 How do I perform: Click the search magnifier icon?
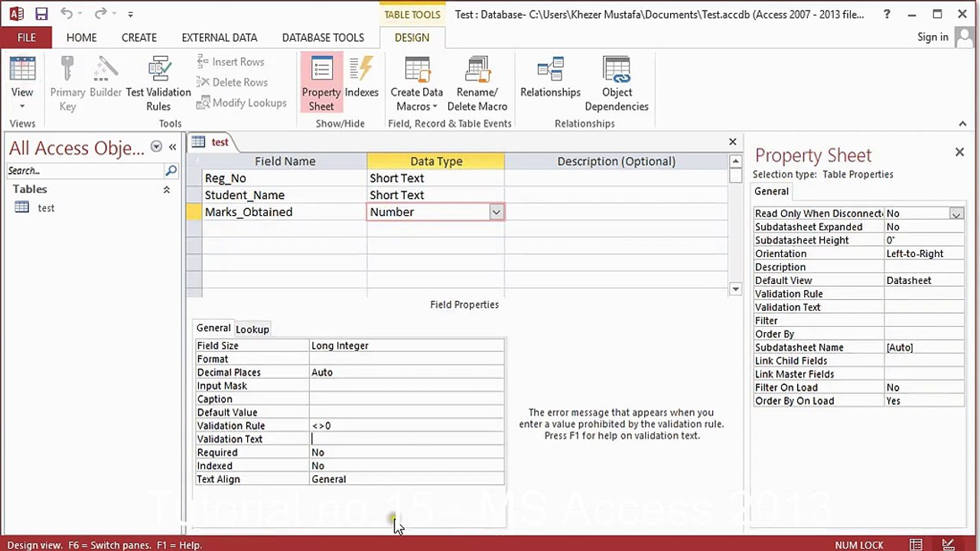(x=171, y=171)
